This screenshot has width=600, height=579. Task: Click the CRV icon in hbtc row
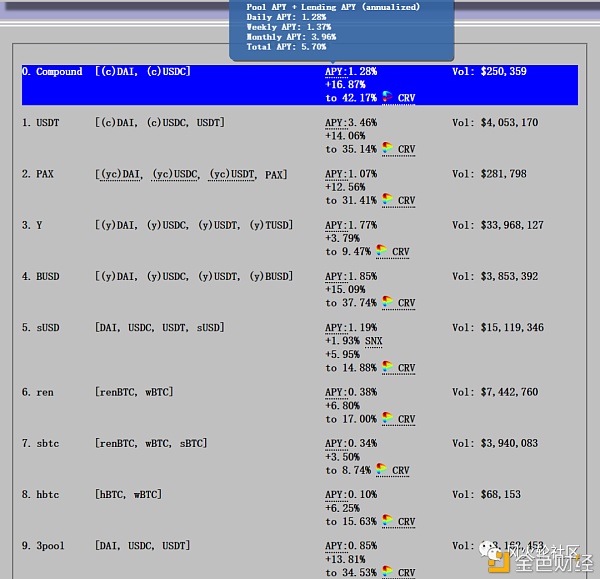(387, 521)
